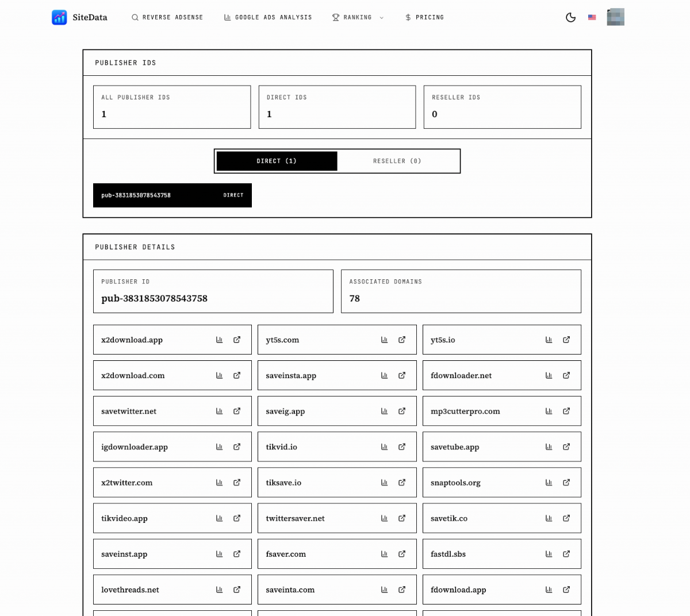Open user avatar profile menu
This screenshot has height=616, width=690.
pyautogui.click(x=615, y=17)
